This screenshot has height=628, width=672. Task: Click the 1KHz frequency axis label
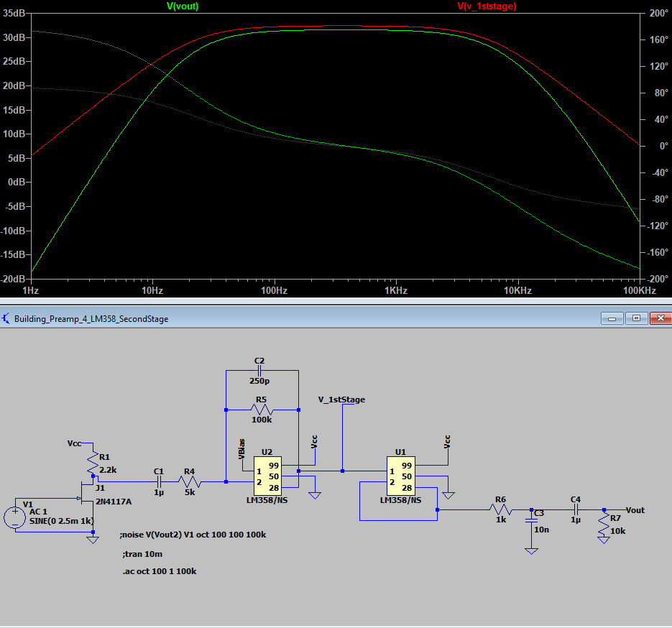(395, 290)
